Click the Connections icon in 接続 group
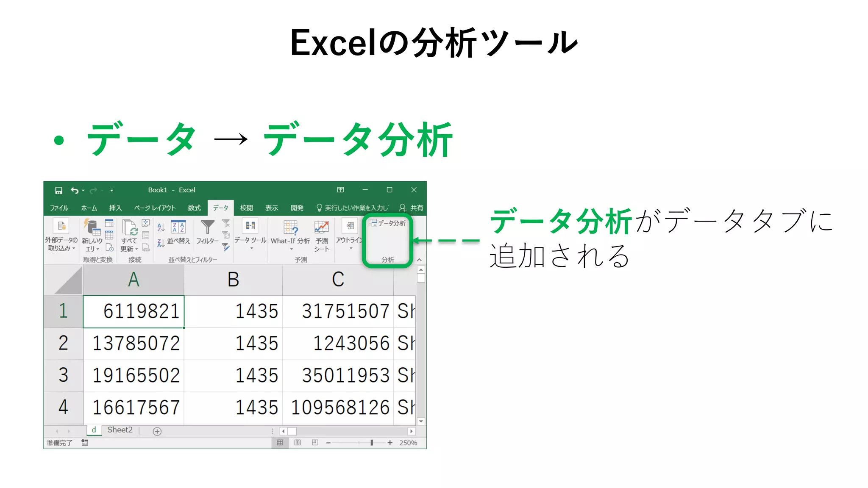 146,223
